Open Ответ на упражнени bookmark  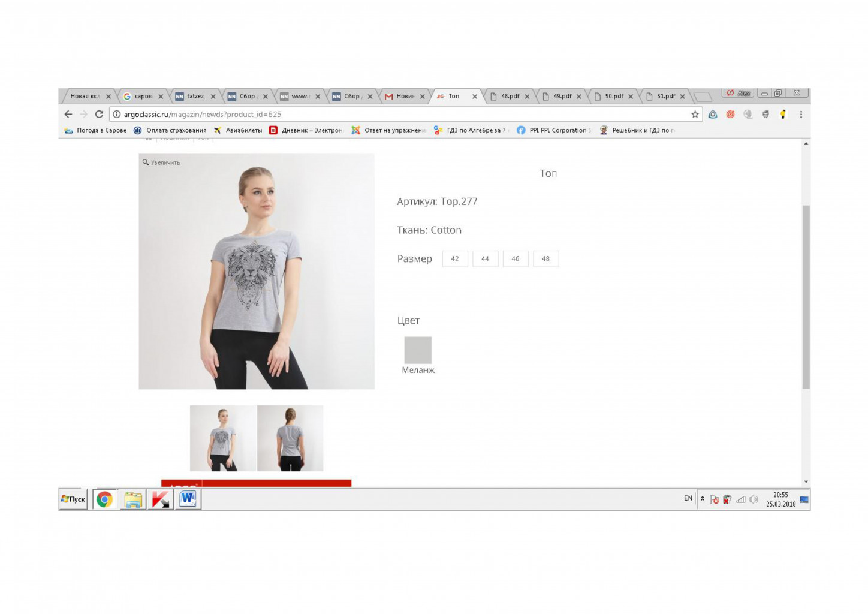[388, 130]
